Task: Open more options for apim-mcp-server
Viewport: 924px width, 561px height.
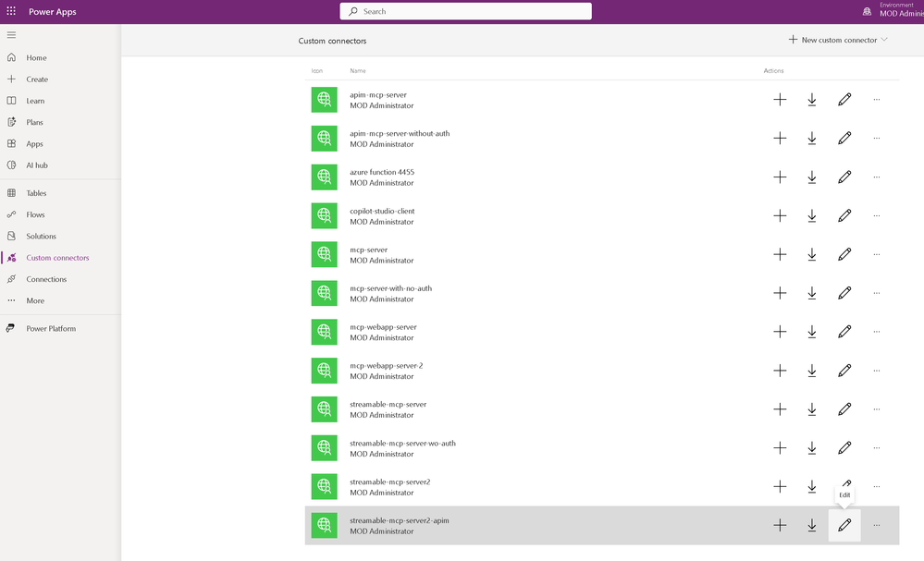Action: coord(876,100)
